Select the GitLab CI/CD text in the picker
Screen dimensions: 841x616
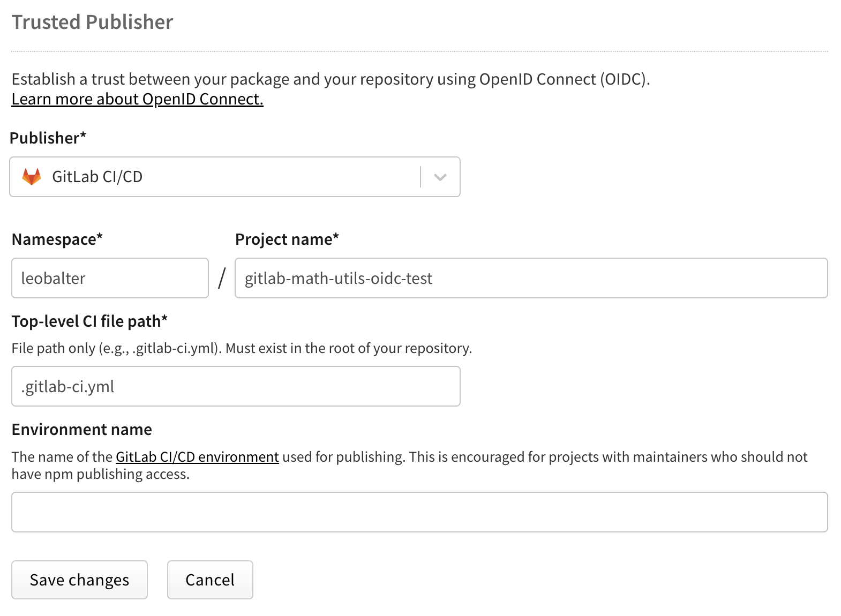[97, 177]
